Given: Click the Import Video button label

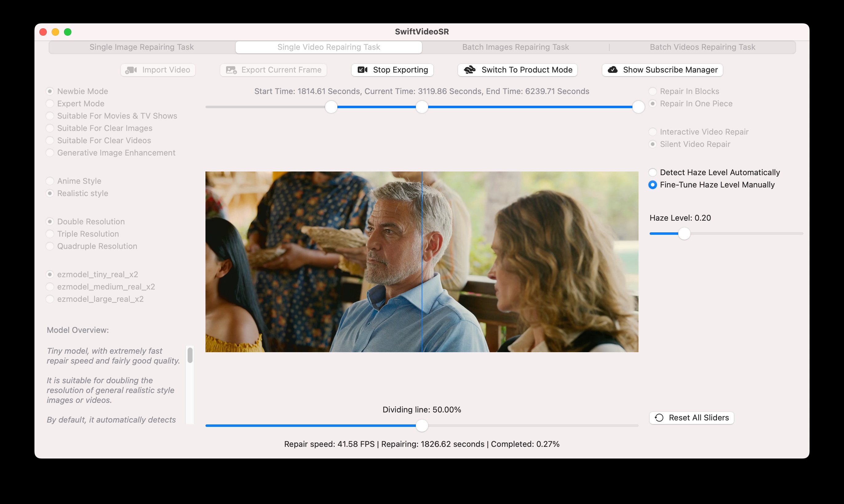Looking at the screenshot, I should click(166, 70).
